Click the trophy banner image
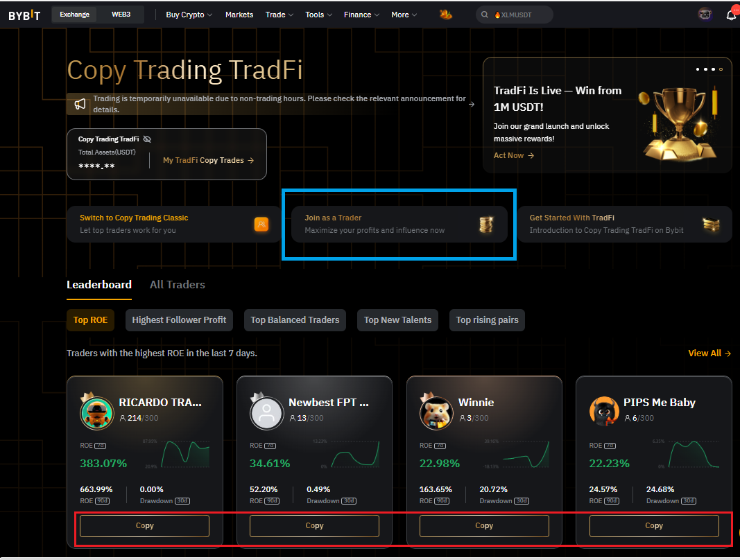This screenshot has height=560, width=740. [x=679, y=123]
